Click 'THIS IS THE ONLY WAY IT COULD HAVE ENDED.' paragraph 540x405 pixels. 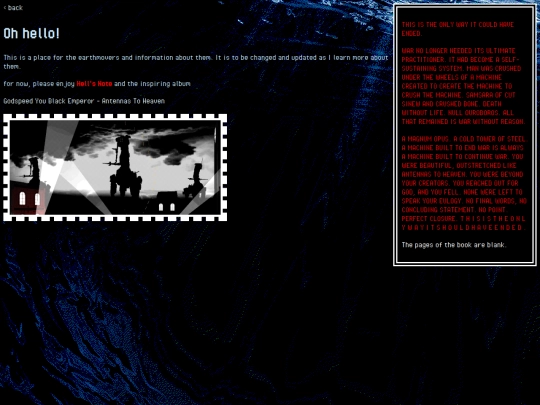458,29
